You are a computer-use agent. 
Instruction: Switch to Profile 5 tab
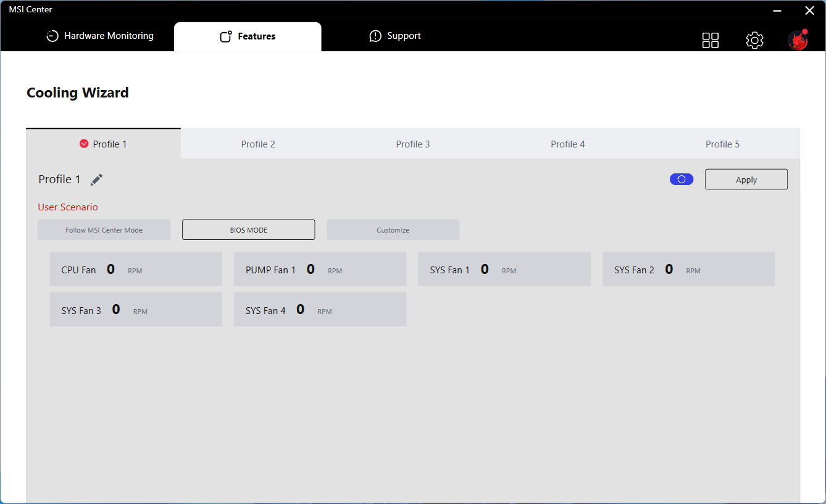point(723,144)
